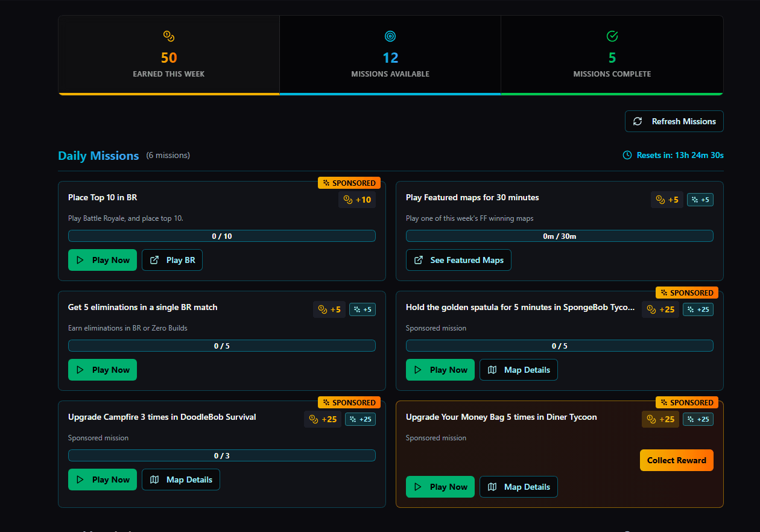
Task: Play Now for golden spatula SpongeBob mission
Action: click(x=440, y=370)
